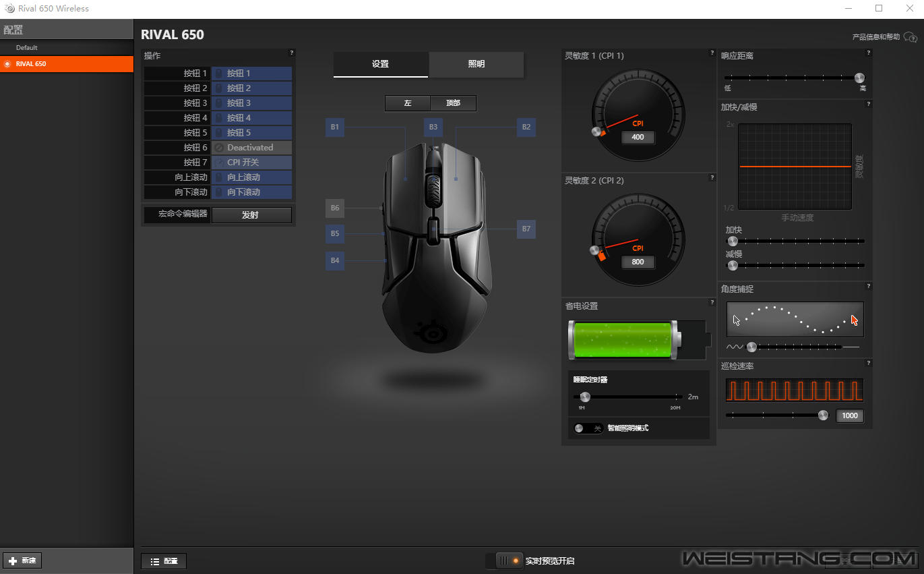Click the 发射 macro editor button
The height and width of the screenshot is (574, 924).
[x=251, y=215]
